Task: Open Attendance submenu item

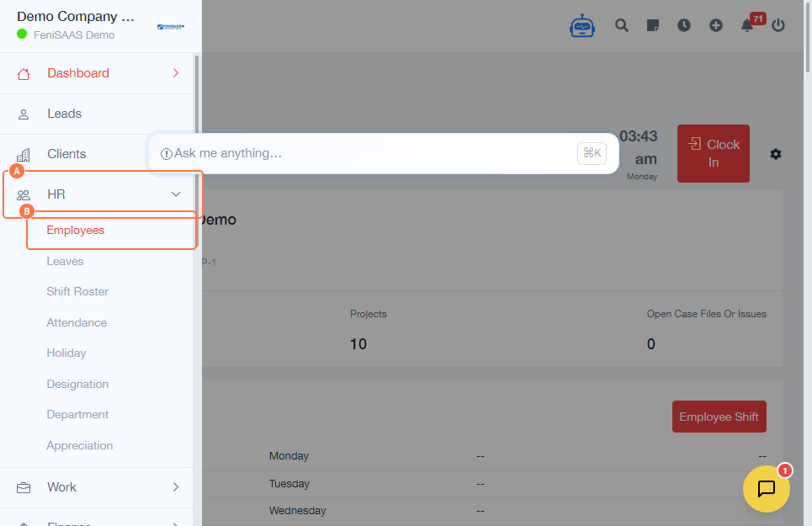Action: point(77,323)
